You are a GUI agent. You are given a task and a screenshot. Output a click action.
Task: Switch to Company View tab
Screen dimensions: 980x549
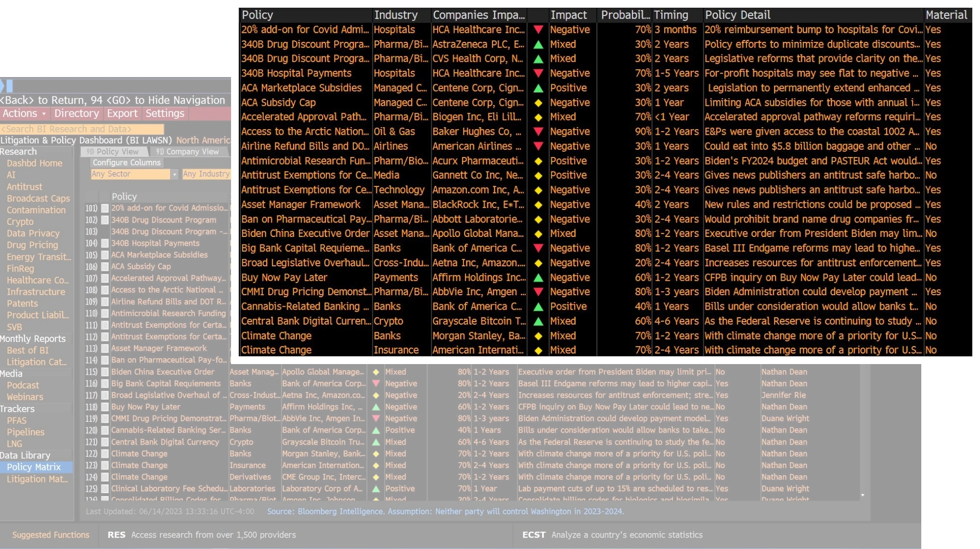point(188,152)
